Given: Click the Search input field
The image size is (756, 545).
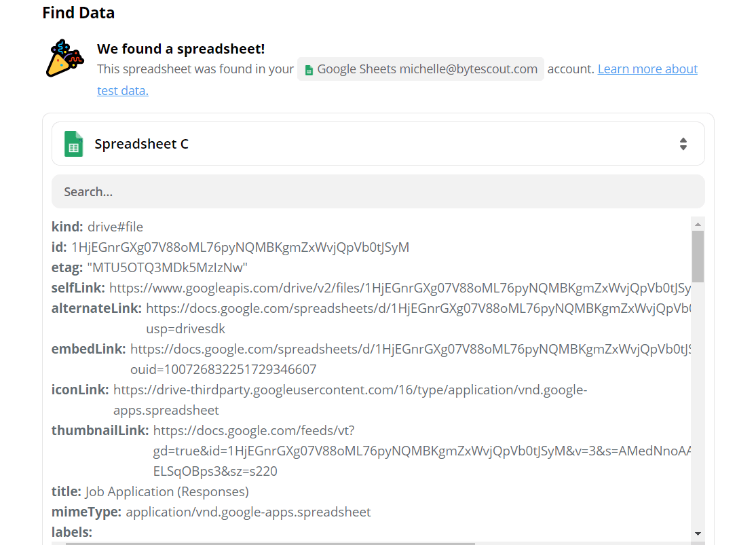Looking at the screenshot, I should point(378,191).
